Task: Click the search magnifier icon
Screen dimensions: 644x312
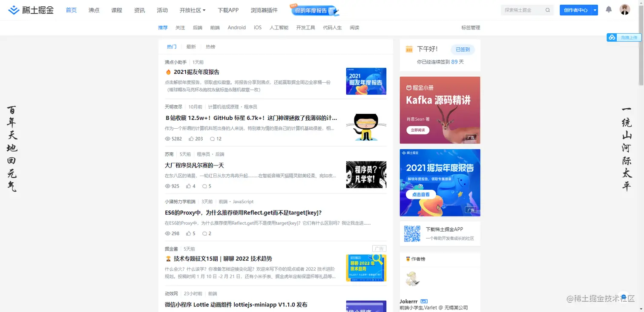Action: (548, 10)
